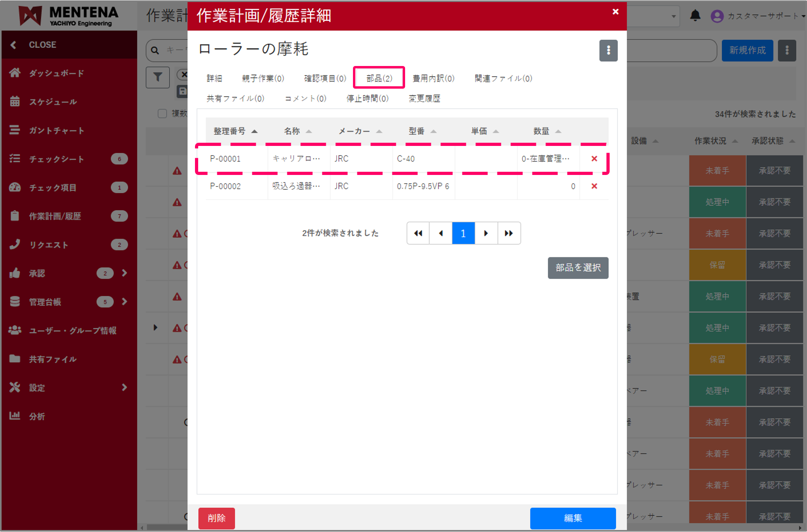Open the 変更履歴 tab
This screenshot has height=532, width=807.
tap(424, 98)
